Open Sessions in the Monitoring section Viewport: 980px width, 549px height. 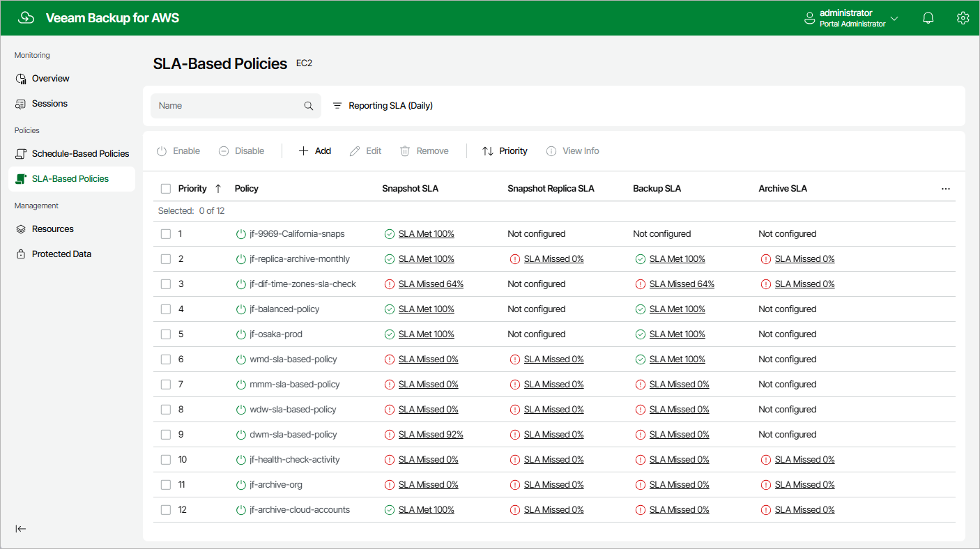[x=49, y=103]
